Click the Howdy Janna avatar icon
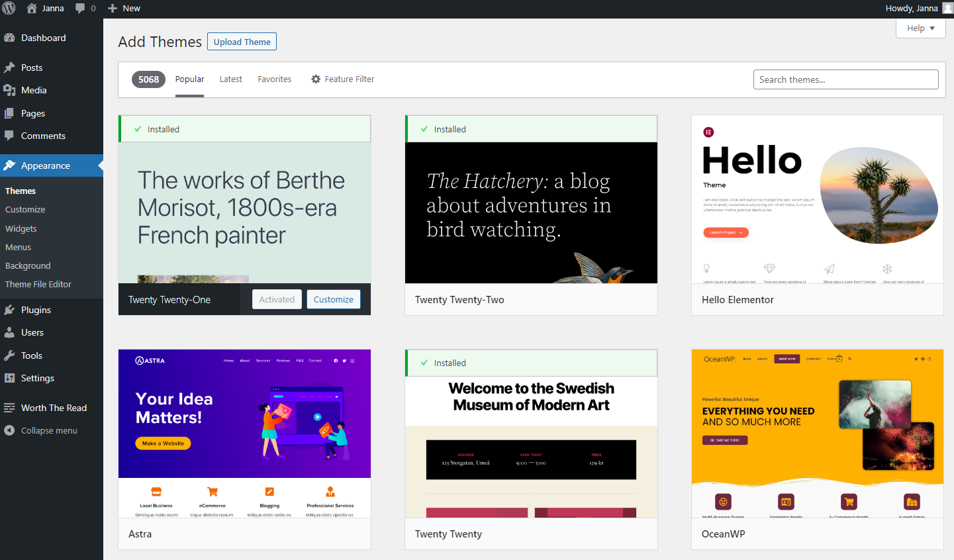Viewport: 954px width, 560px height. pos(947,8)
